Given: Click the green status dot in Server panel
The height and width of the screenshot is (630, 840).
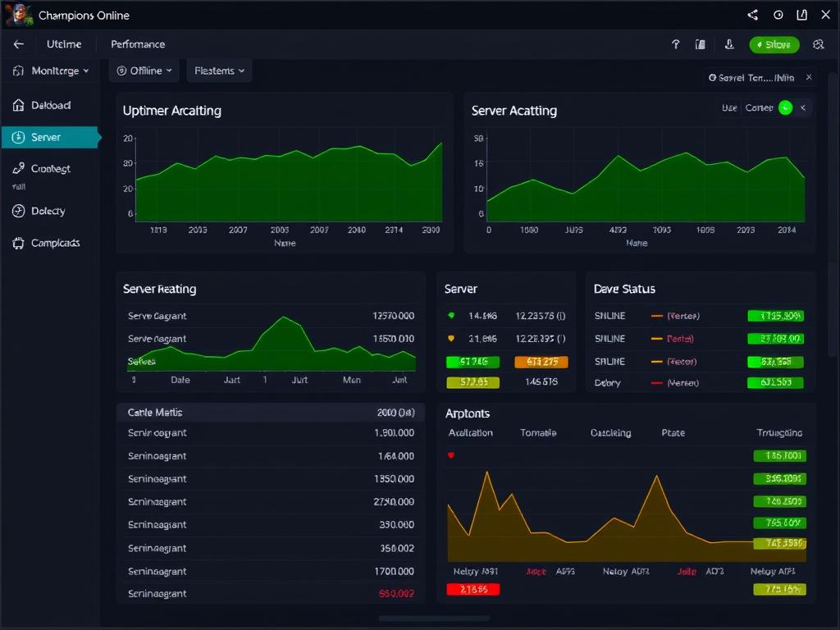Looking at the screenshot, I should click(451, 315).
